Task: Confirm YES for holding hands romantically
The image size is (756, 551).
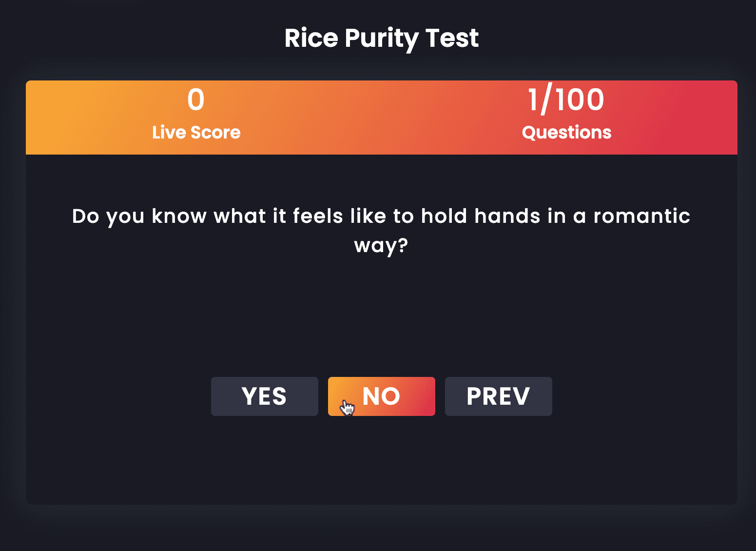Action: click(264, 396)
